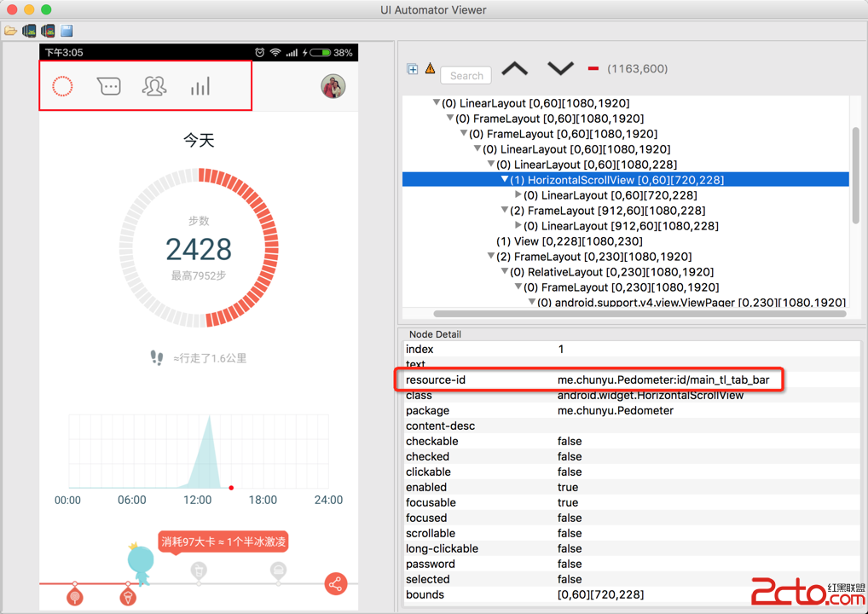Image resolution: width=868 pixels, height=614 pixels.
Task: Collapse the HorizontalScrollView node
Action: pos(504,179)
